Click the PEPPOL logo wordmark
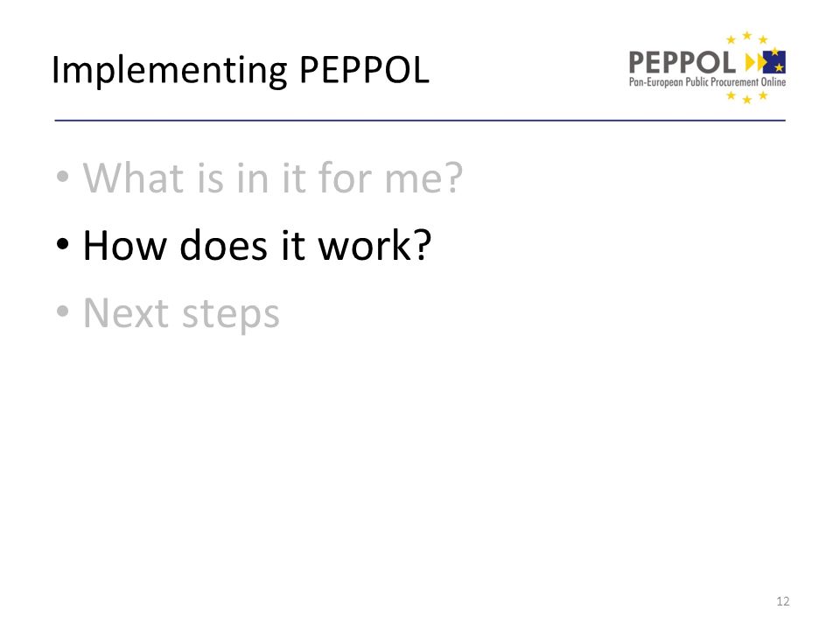Viewport: 840px width, 630px height. pos(682,63)
